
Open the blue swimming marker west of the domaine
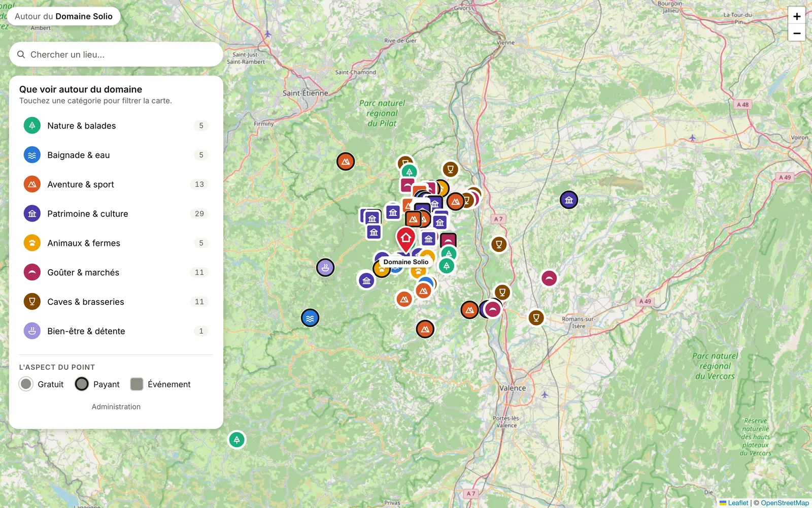coord(310,318)
